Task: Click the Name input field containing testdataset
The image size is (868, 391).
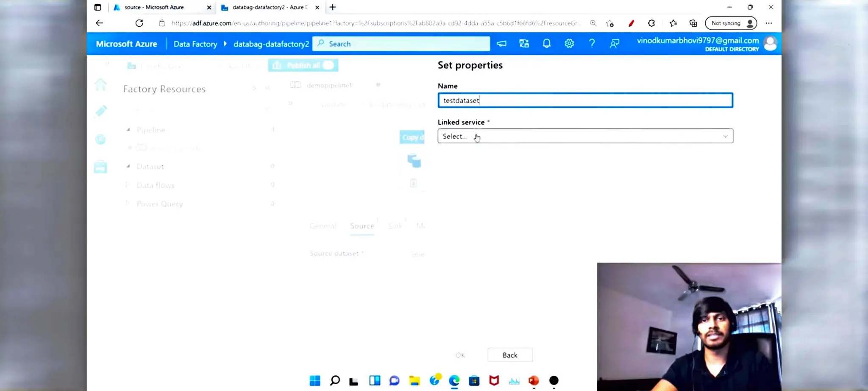Action: 585,101
